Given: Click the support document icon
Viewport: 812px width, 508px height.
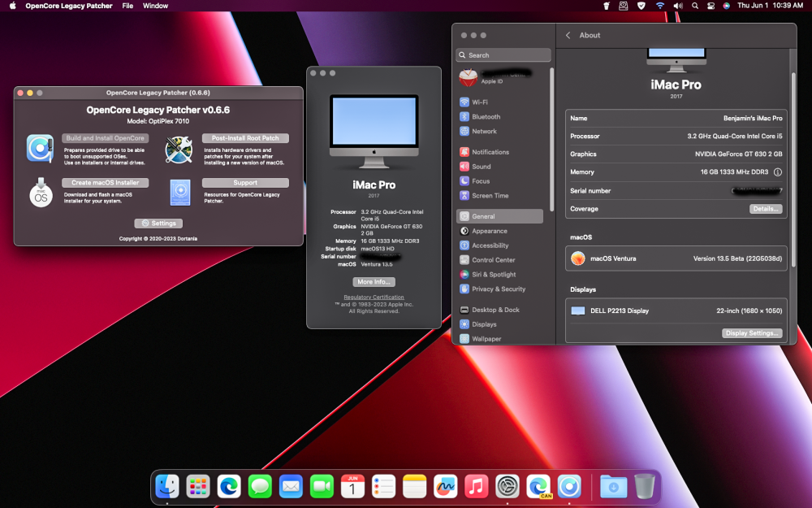Looking at the screenshot, I should pos(180,193).
